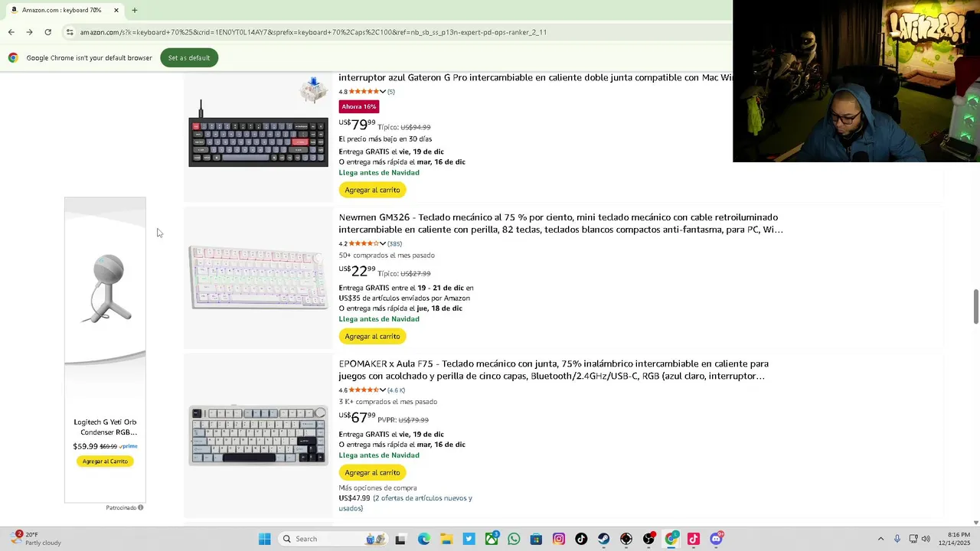Expand 4.8 star rating dropdown
980x551 pixels.
coord(383,92)
